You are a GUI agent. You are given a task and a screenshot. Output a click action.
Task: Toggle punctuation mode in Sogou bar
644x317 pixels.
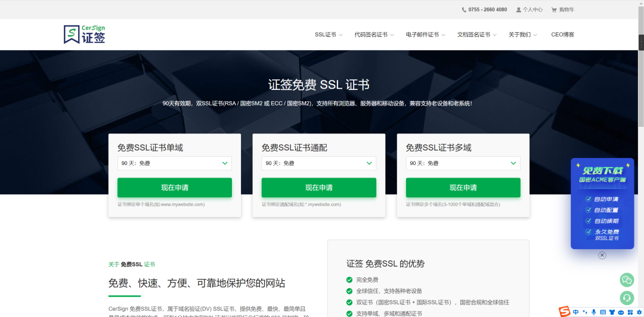point(585,312)
